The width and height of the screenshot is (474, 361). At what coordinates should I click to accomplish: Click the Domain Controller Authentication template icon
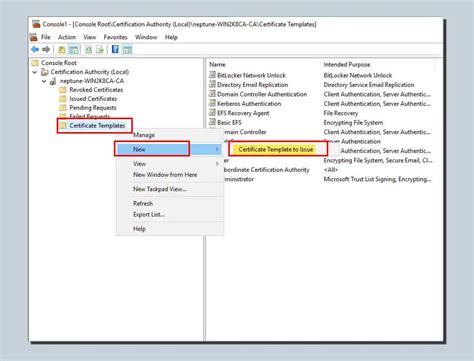click(x=212, y=94)
